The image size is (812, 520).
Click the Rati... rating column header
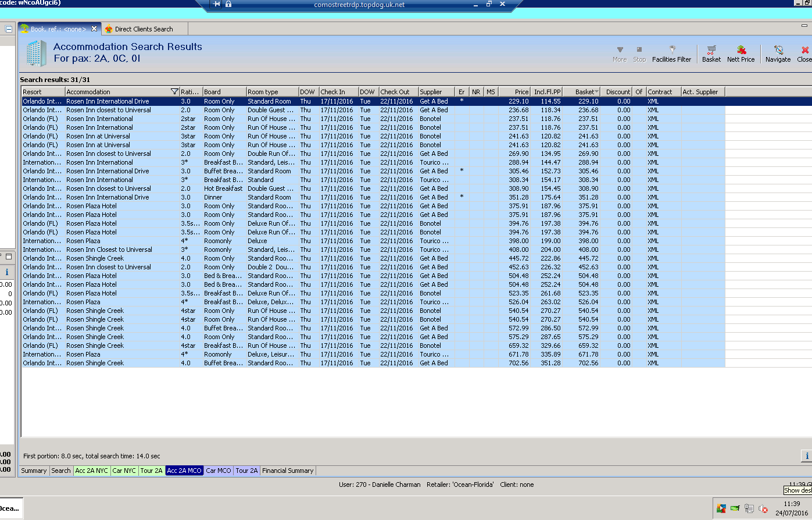191,92
